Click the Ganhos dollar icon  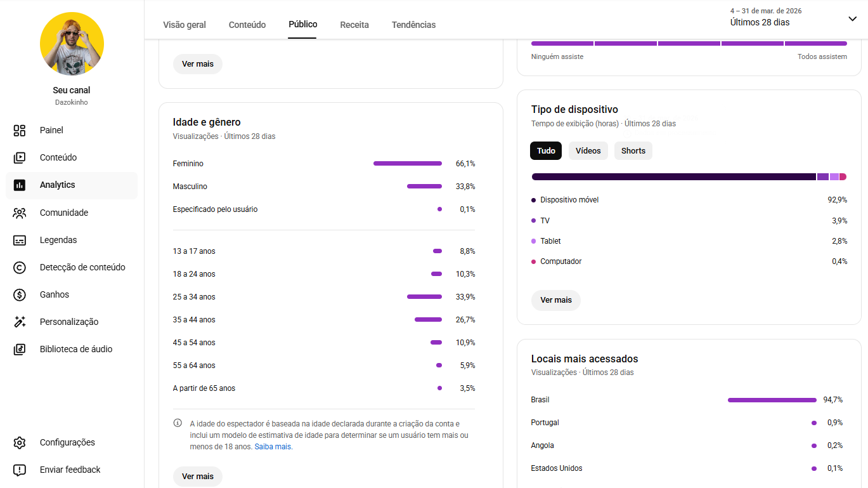tap(20, 295)
